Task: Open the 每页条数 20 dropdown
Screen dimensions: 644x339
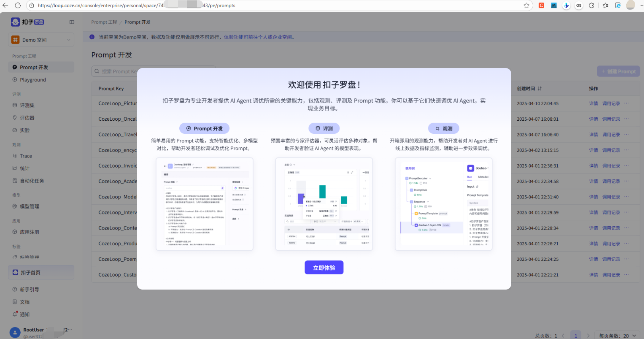Action: click(618, 336)
